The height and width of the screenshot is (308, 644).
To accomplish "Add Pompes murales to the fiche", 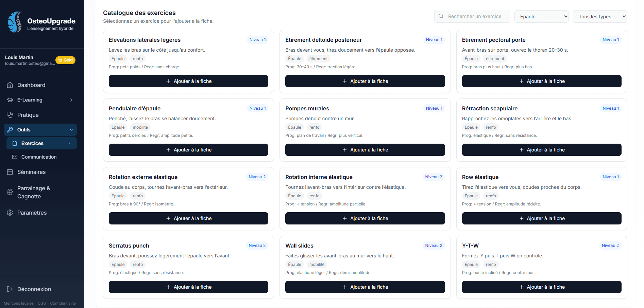I will click(x=365, y=149).
